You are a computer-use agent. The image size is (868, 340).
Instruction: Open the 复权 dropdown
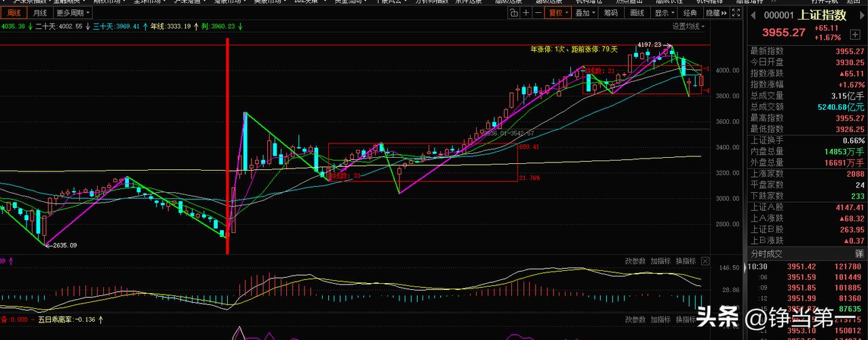558,13
